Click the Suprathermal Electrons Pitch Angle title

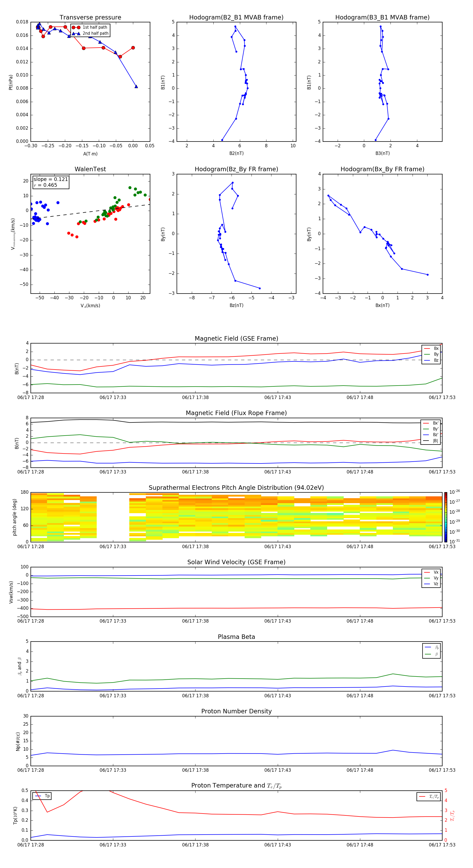click(236, 488)
